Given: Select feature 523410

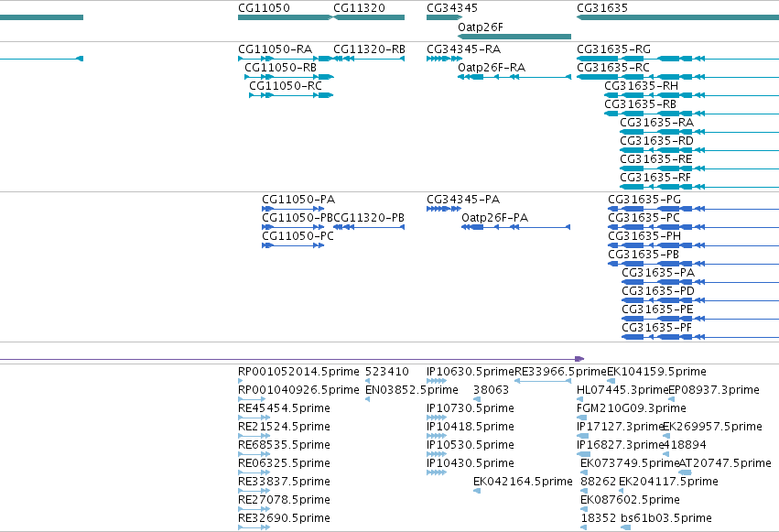Looking at the screenshot, I should (368, 381).
